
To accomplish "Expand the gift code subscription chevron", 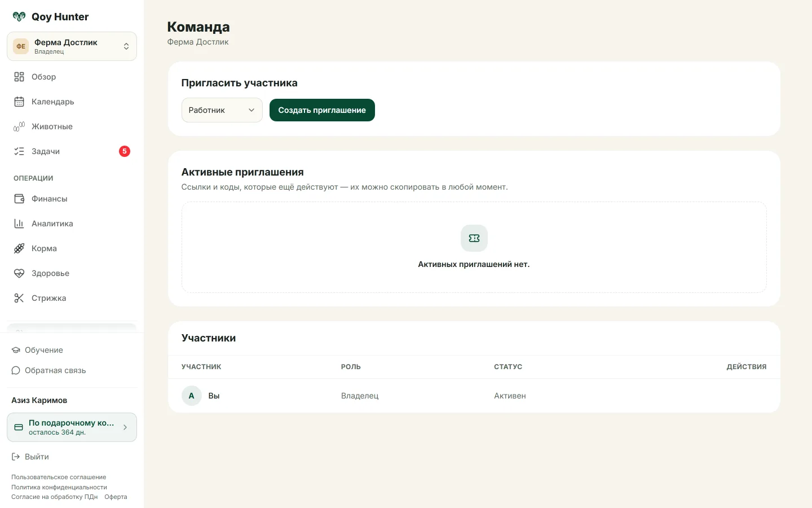I will pyautogui.click(x=125, y=427).
